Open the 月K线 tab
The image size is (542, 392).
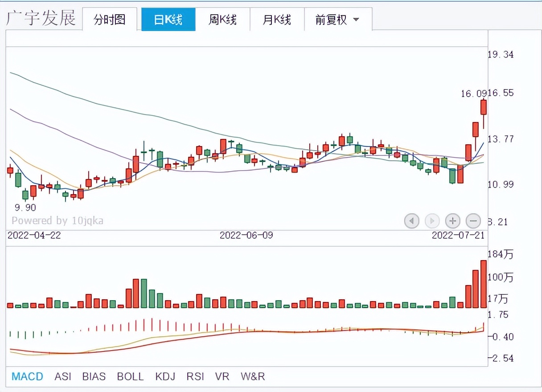pyautogui.click(x=277, y=20)
